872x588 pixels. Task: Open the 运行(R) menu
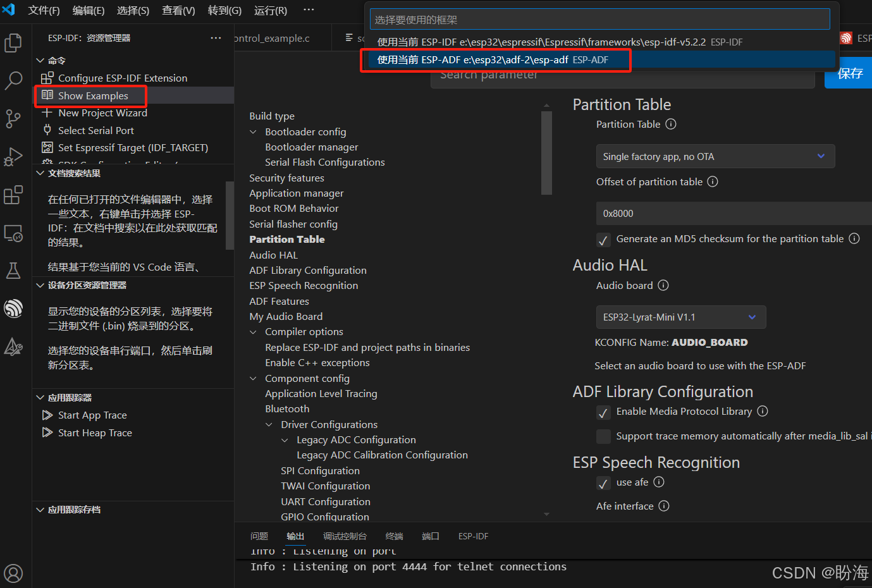pyautogui.click(x=271, y=10)
